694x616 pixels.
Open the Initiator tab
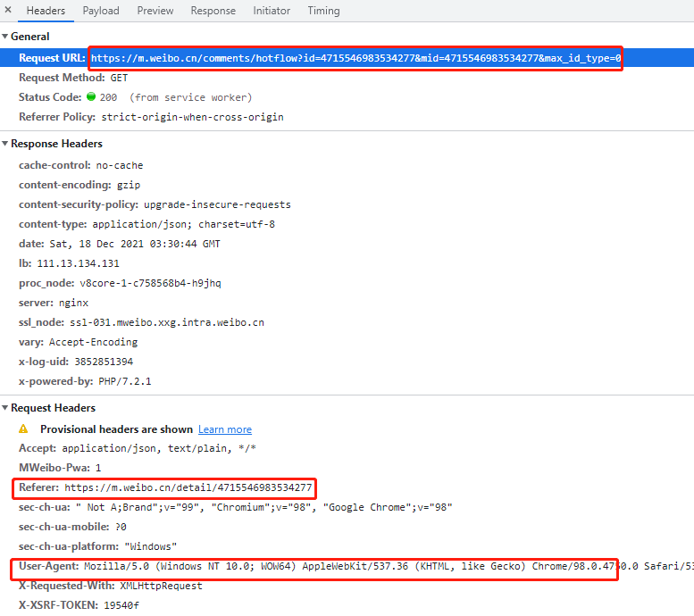[272, 11]
